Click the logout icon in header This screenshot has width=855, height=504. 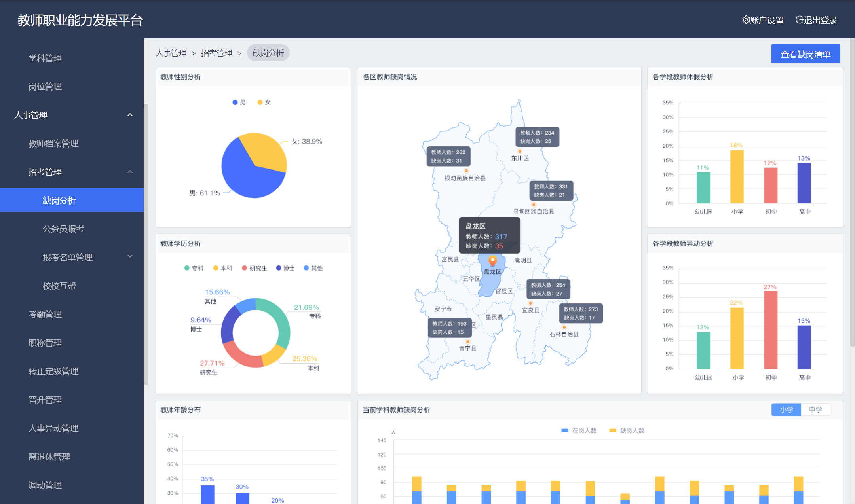[x=800, y=20]
